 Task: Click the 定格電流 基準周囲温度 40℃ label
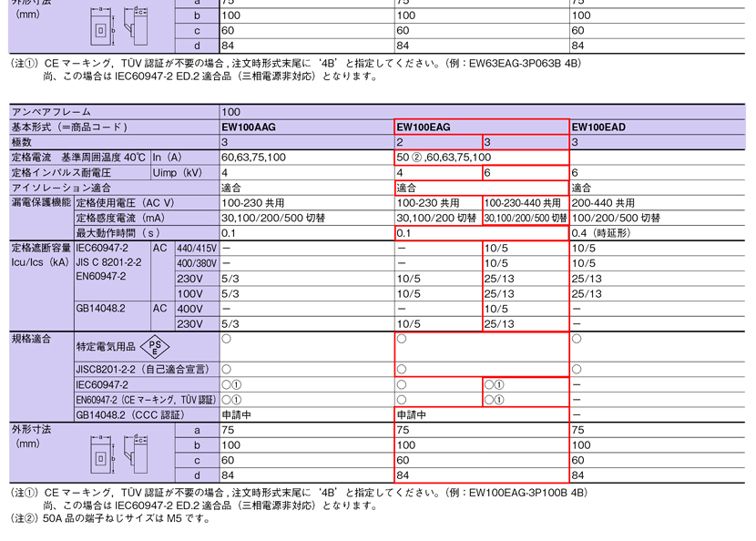tap(78, 158)
